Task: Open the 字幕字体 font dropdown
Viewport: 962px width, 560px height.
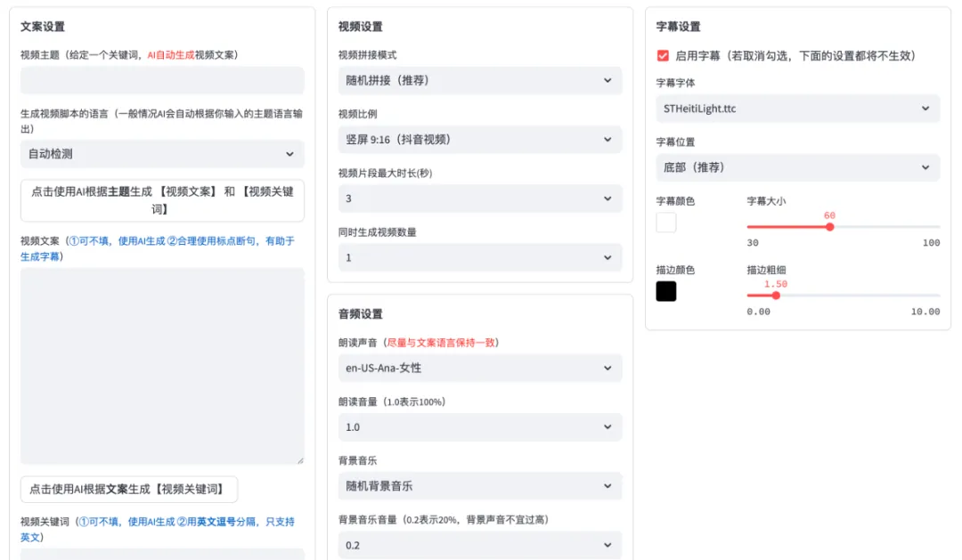Action: (797, 109)
